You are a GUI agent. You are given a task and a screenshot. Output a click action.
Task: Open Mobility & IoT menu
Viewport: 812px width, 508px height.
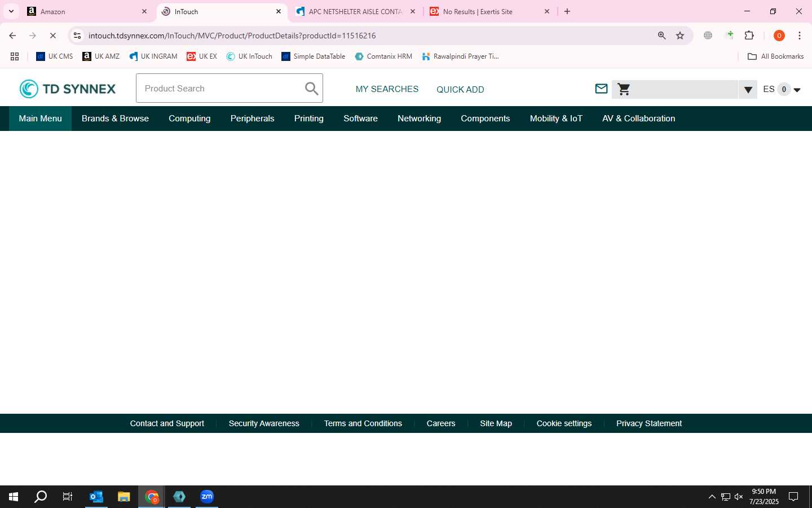[556, 119]
